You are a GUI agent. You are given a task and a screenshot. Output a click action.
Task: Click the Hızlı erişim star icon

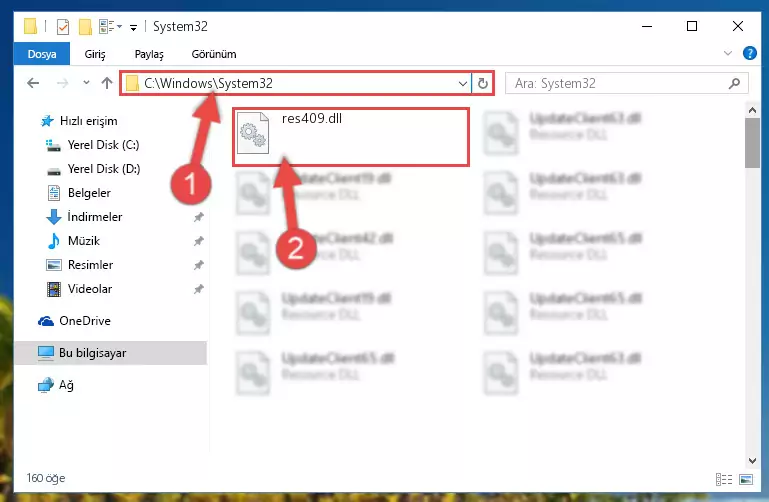click(47, 121)
